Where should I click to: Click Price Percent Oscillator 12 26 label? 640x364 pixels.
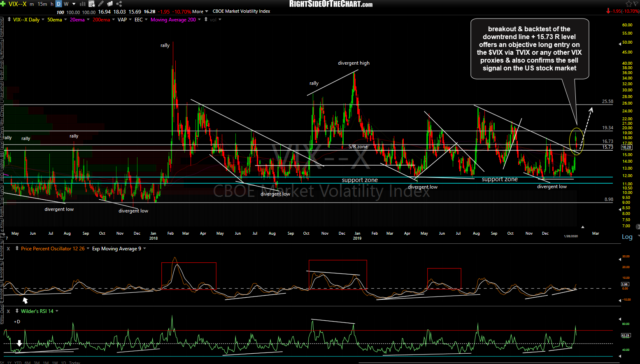52,248
